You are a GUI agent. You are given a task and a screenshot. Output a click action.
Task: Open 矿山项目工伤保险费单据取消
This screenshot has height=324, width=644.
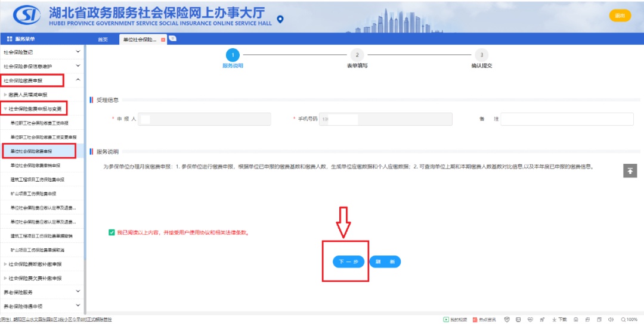pyautogui.click(x=38, y=250)
